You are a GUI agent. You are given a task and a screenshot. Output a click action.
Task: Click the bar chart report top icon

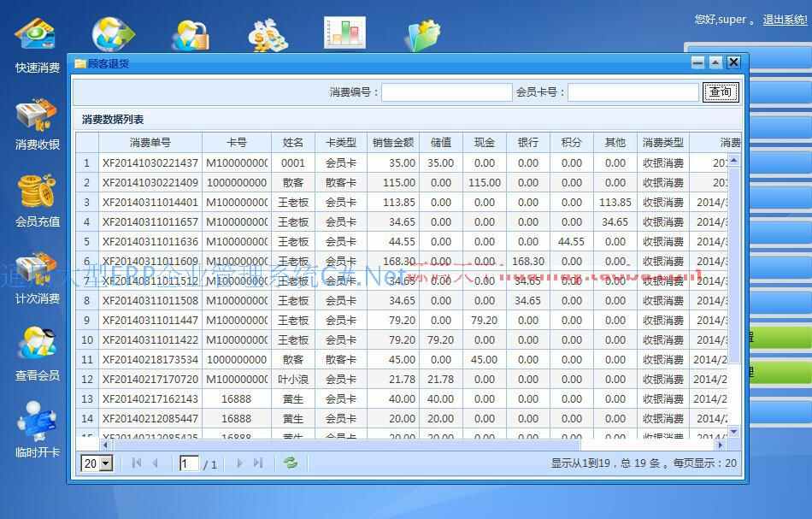point(345,32)
